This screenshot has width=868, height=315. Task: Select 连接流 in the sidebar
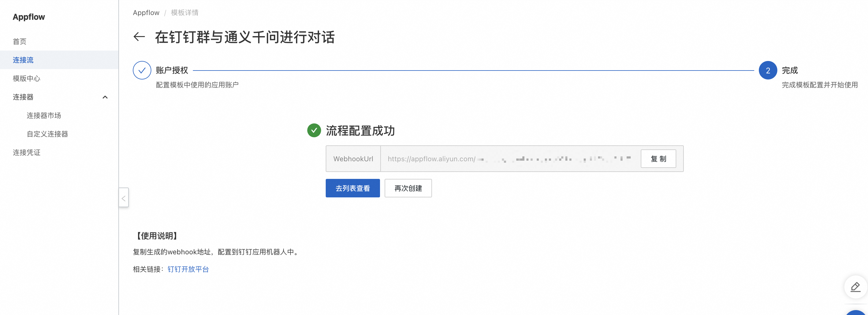23,60
